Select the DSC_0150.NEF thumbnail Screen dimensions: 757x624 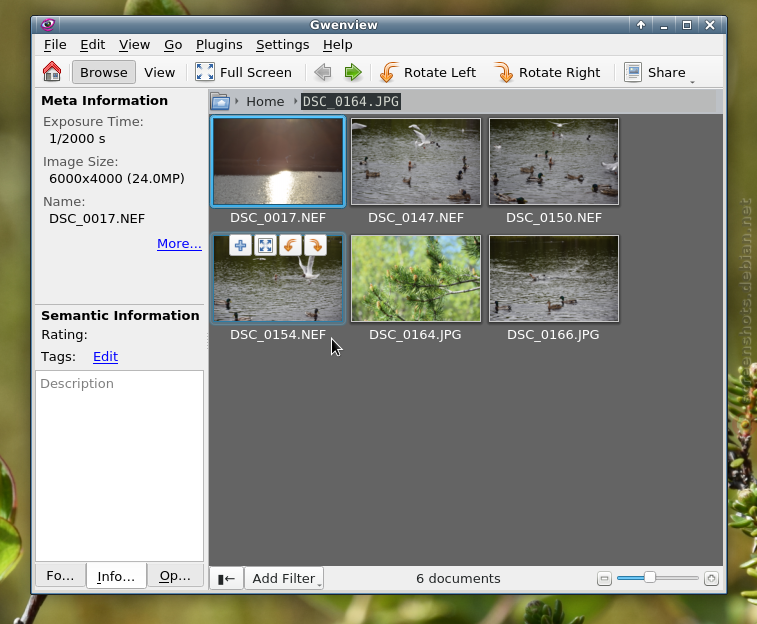point(554,161)
